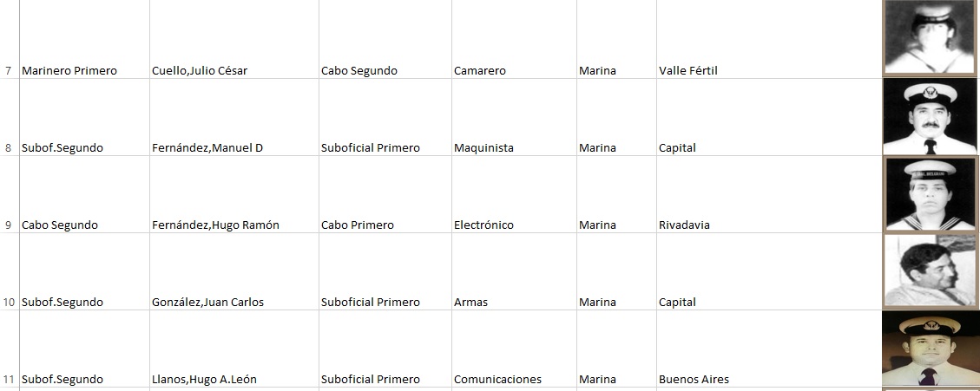Click the 'Valle Fértil' cell
This screenshot has width=980, height=391.
tap(688, 71)
